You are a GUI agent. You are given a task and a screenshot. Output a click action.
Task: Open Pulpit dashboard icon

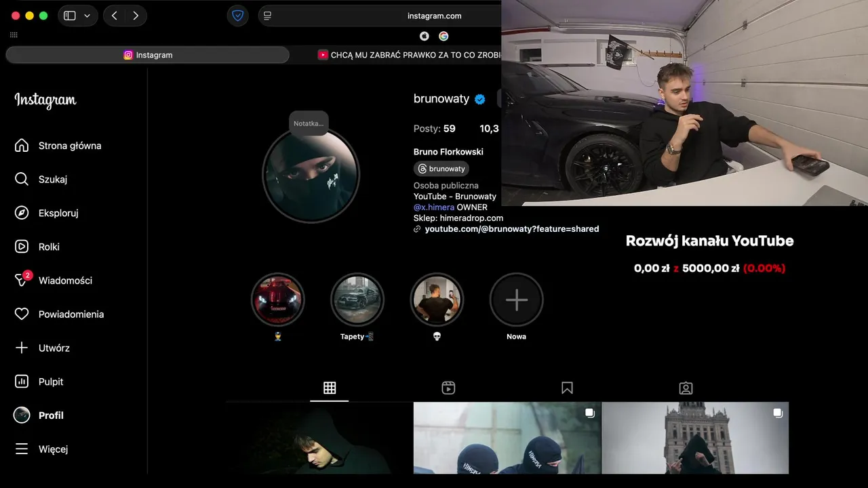pyautogui.click(x=22, y=382)
